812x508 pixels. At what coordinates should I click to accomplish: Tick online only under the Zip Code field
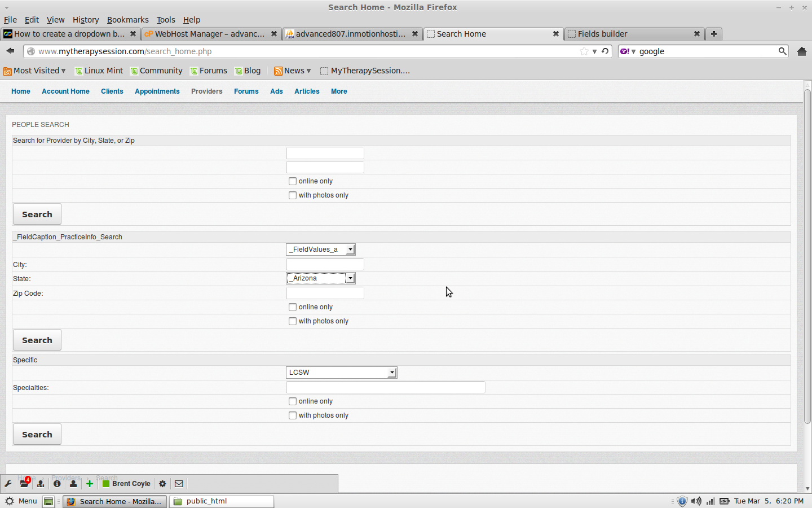pyautogui.click(x=293, y=307)
